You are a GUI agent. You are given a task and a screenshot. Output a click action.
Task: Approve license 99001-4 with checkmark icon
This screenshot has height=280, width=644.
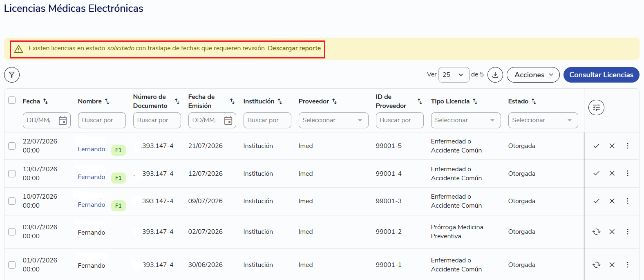click(596, 173)
